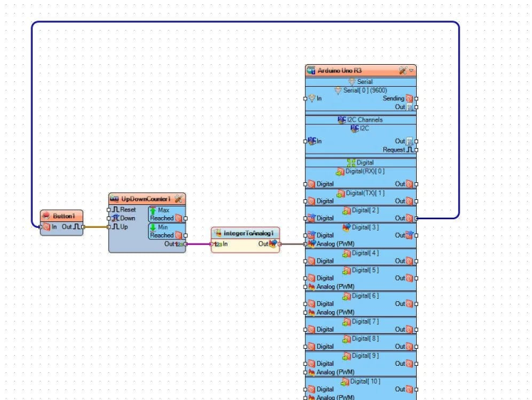532x400 pixels.
Task: Click Digital[2] Digital input pin
Action: (x=305, y=219)
